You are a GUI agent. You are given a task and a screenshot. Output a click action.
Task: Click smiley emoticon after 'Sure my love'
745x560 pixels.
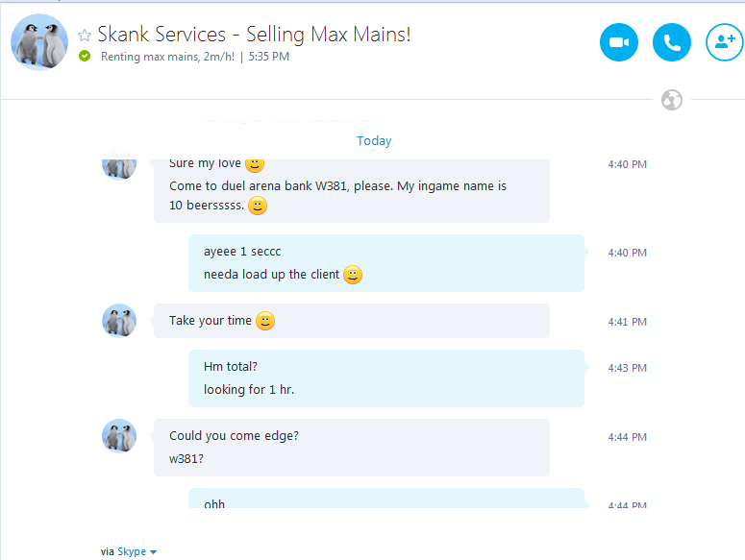(x=255, y=164)
